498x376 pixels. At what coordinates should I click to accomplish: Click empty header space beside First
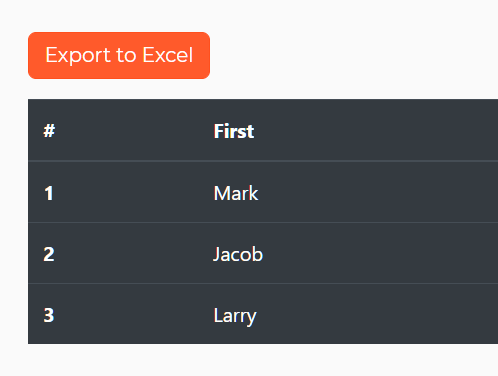pos(376,130)
